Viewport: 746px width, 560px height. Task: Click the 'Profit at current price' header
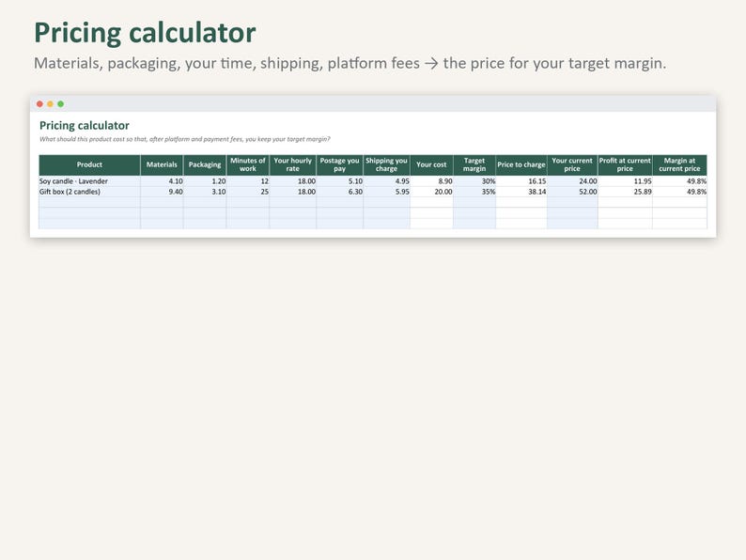tap(625, 164)
